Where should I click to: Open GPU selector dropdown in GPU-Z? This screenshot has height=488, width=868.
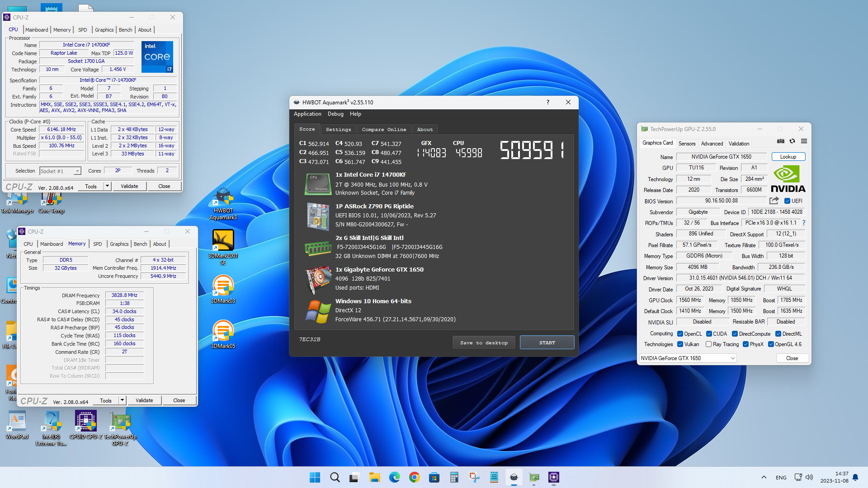(688, 358)
